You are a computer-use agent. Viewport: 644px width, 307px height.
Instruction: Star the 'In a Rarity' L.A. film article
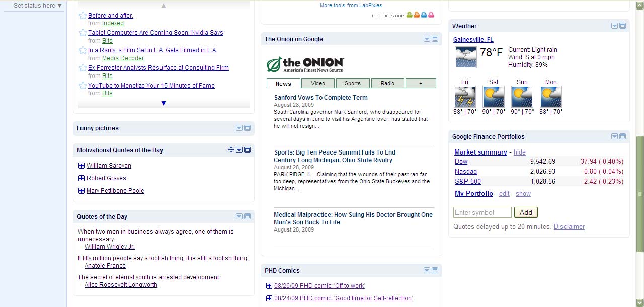coord(83,50)
